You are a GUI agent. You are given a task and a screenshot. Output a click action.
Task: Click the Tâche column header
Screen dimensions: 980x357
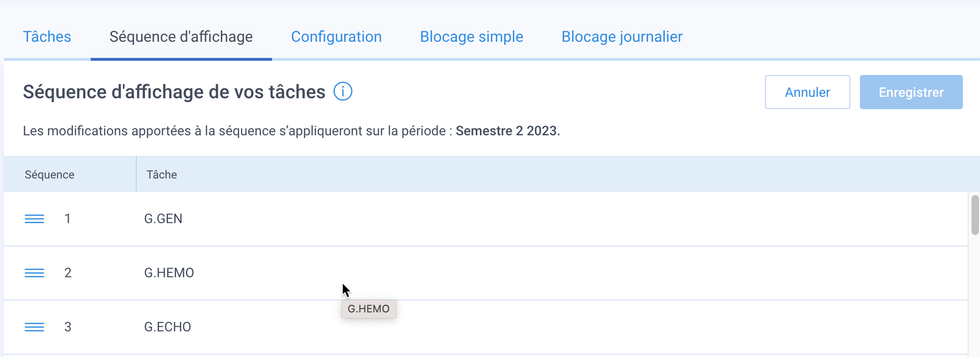[x=161, y=174]
